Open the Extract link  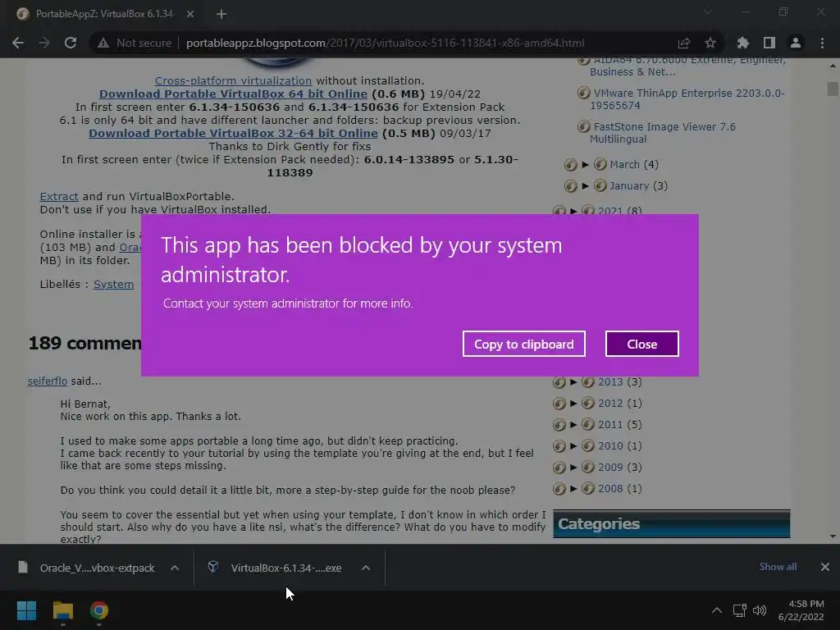click(59, 197)
